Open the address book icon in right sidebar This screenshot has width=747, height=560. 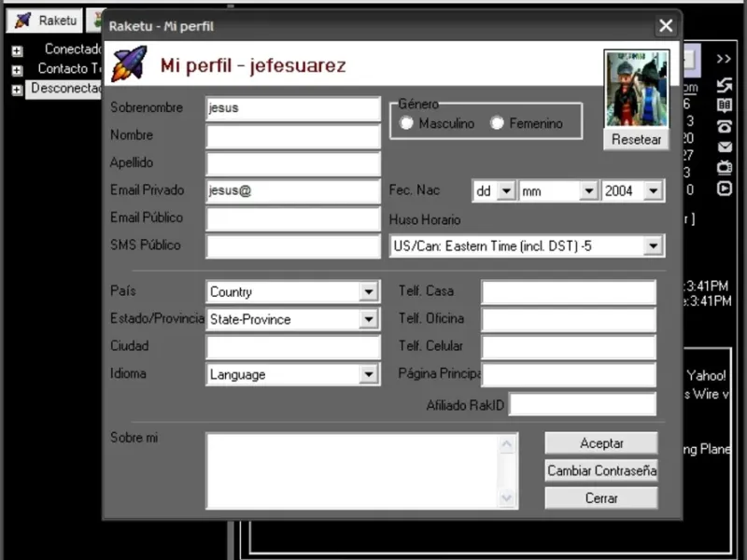coord(725,105)
